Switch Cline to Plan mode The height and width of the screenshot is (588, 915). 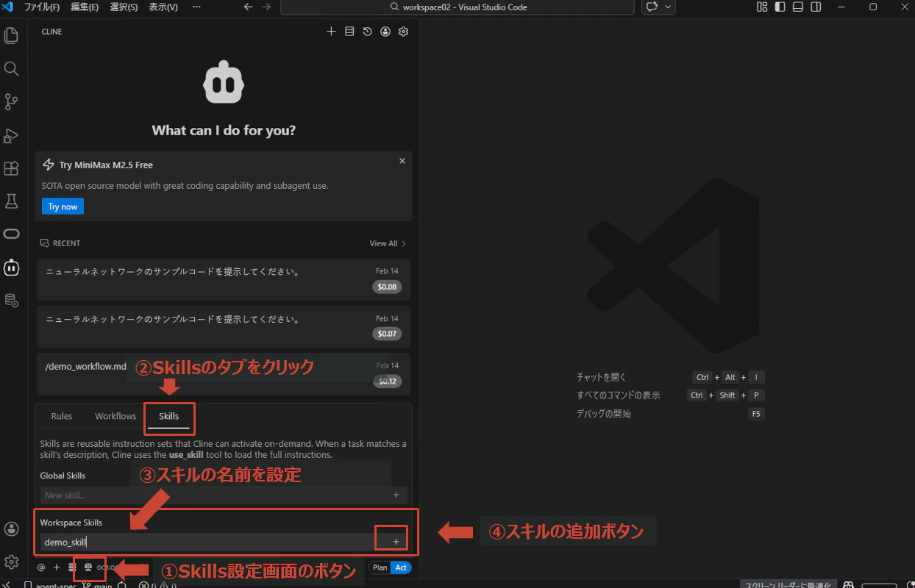pyautogui.click(x=380, y=567)
